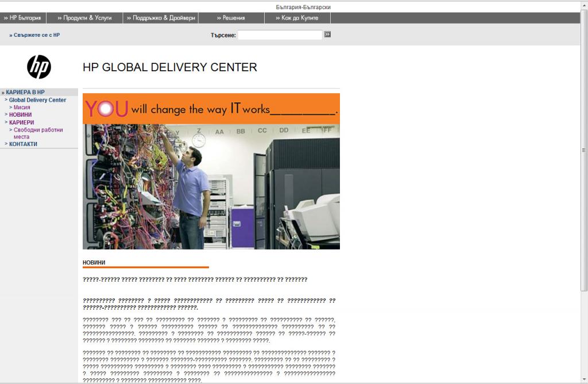
Task: Expand the КАРИЕРИ sidebar section
Action: click(22, 122)
